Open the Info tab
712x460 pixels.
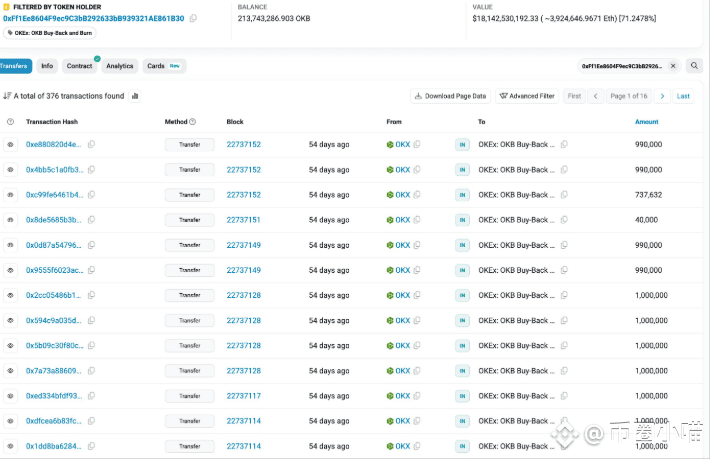47,66
